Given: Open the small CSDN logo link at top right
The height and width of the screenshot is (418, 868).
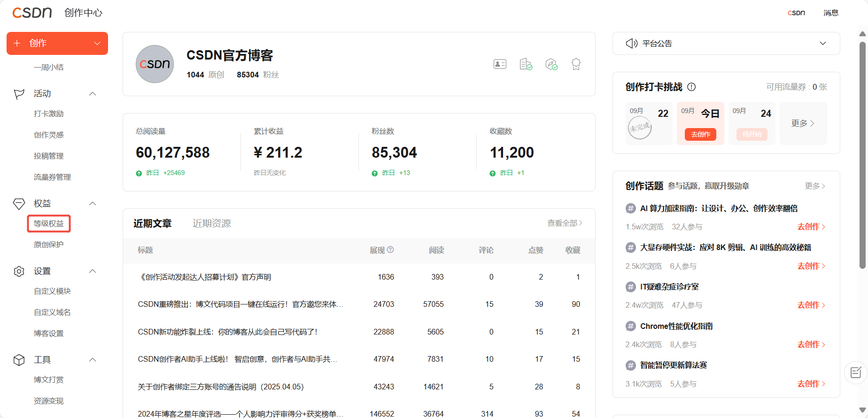Looking at the screenshot, I should coord(796,13).
